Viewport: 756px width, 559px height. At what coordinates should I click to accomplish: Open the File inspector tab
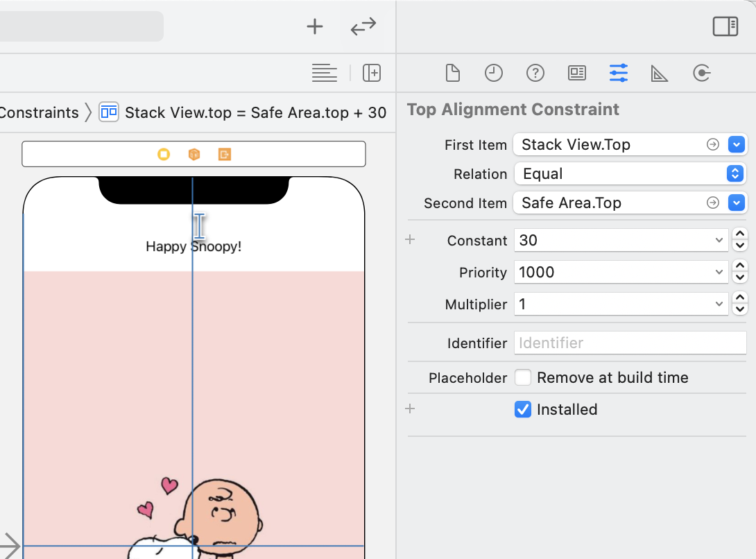453,74
